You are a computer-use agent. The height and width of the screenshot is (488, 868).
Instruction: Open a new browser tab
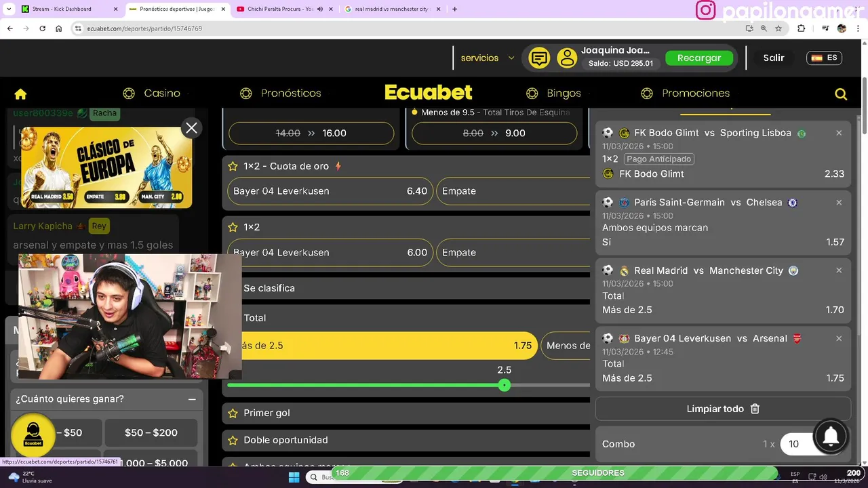click(454, 9)
